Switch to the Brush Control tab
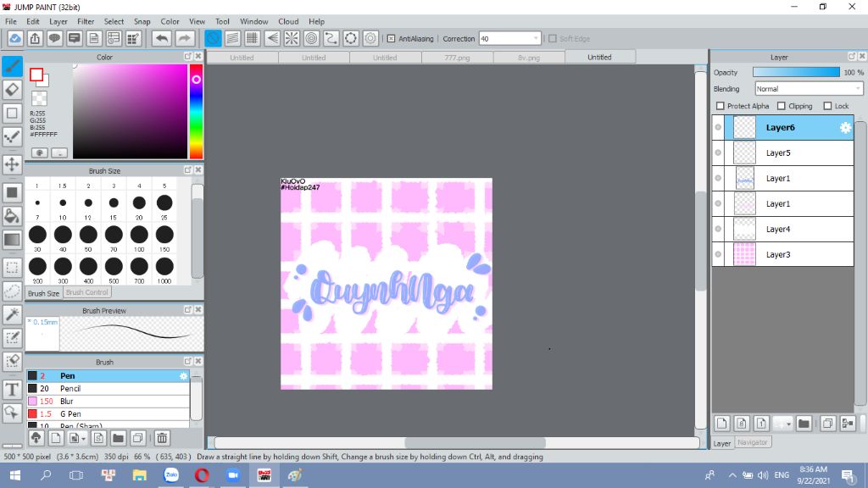 coord(87,292)
